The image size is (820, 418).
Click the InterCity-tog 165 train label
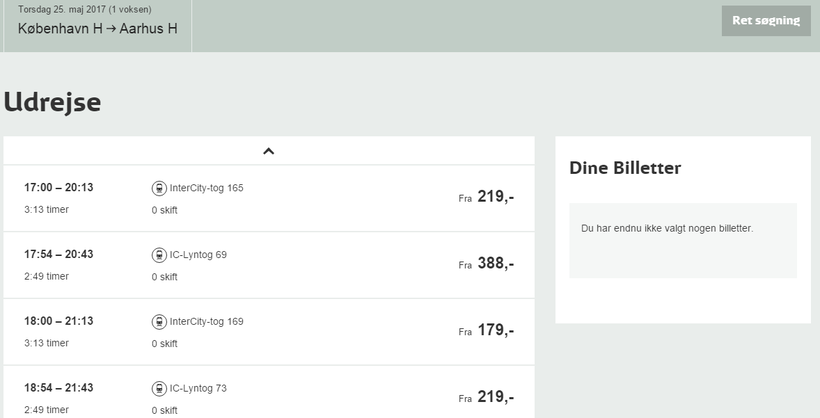tap(206, 188)
